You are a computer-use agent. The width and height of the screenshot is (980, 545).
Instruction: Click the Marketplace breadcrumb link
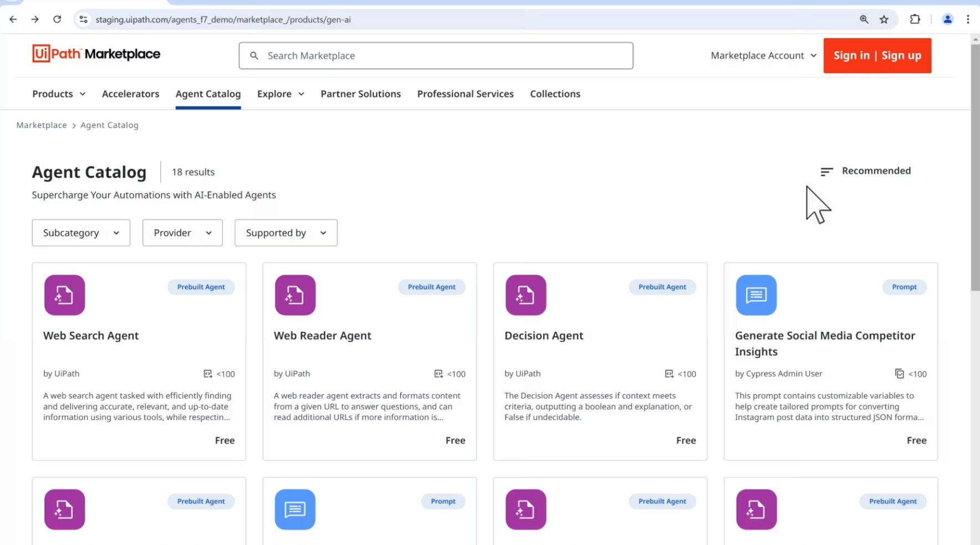click(x=42, y=125)
